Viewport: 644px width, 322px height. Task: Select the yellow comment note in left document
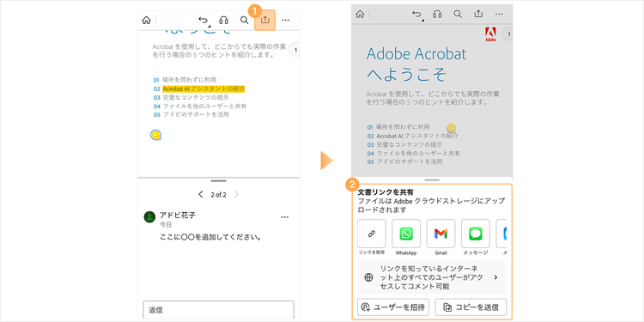pos(155,135)
